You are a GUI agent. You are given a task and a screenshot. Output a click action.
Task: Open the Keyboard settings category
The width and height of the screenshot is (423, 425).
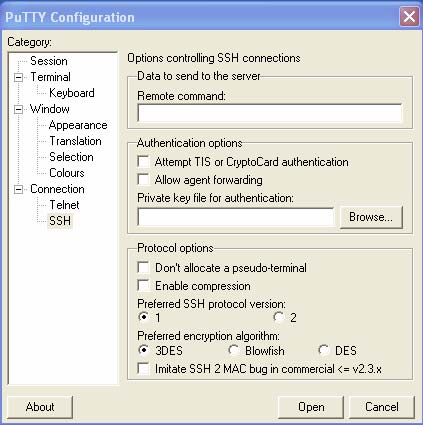click(72, 93)
